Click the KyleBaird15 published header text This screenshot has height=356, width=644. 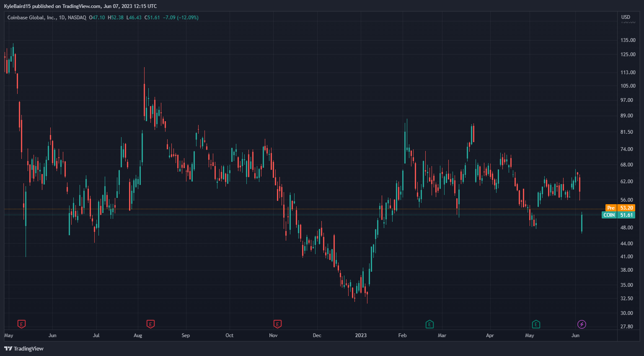point(80,6)
